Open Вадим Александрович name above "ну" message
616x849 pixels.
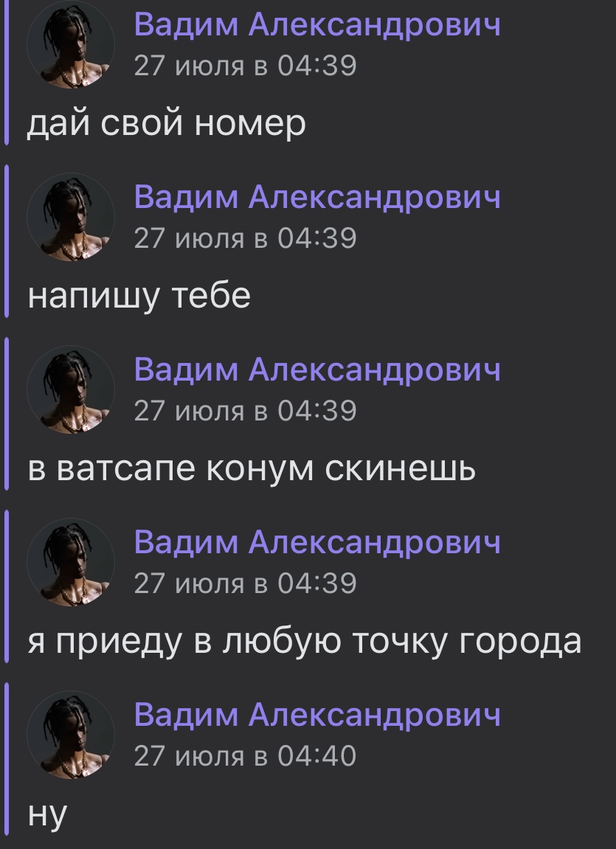(317, 715)
